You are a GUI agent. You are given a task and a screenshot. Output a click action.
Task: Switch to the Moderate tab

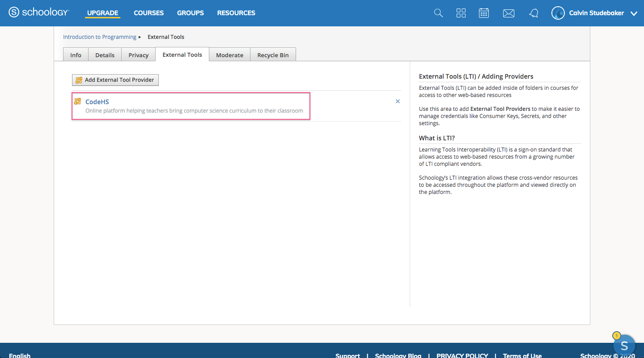[x=229, y=55]
